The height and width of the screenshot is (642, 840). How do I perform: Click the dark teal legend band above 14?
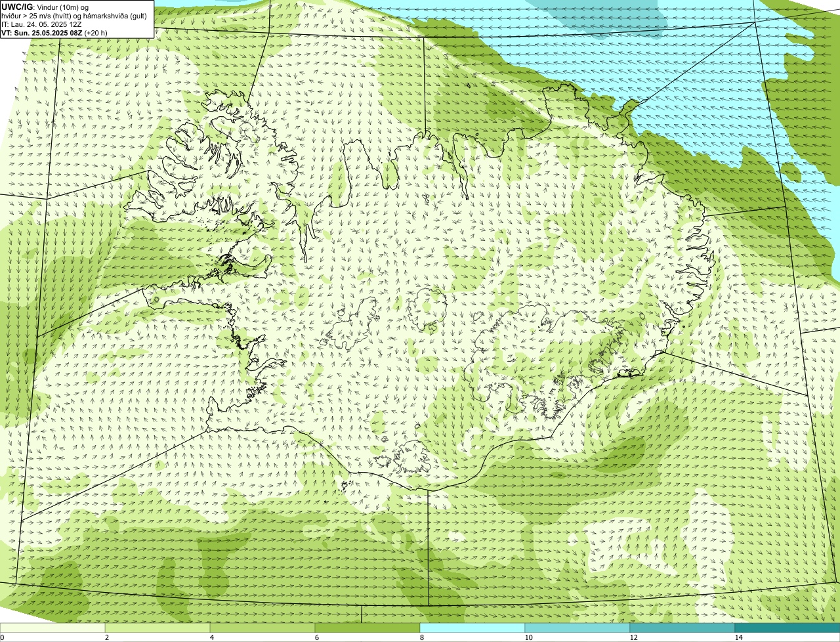click(x=787, y=628)
